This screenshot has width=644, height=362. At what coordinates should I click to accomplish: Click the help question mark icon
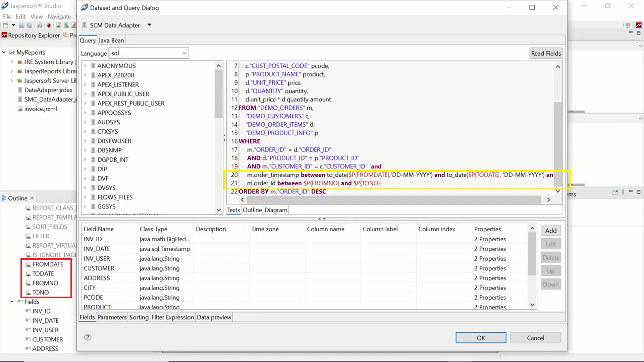[x=88, y=337]
